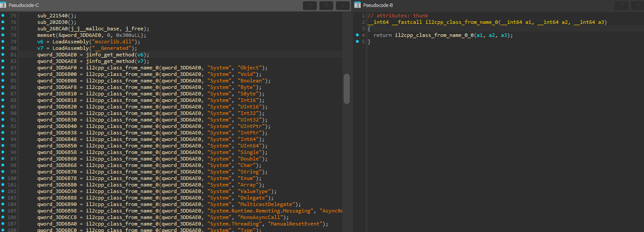Click the "ValueType" string literal
644x232 pixels.
254,191
